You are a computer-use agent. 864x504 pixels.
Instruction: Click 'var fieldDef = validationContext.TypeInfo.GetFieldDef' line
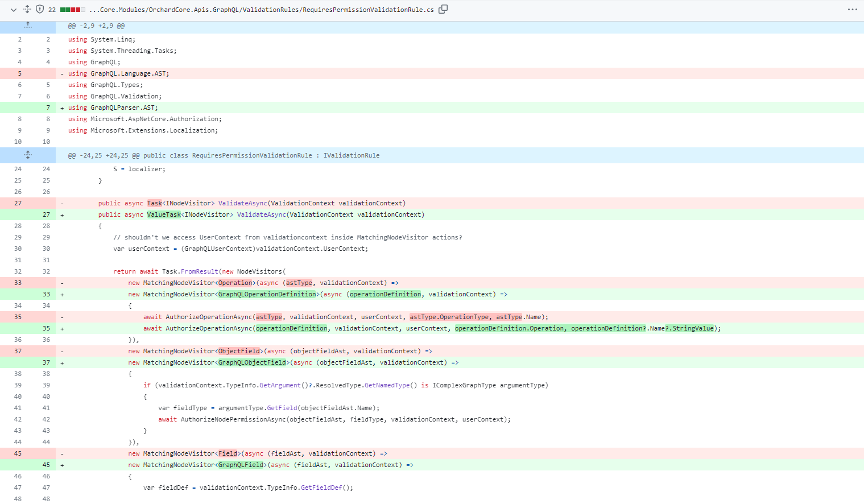(248, 488)
